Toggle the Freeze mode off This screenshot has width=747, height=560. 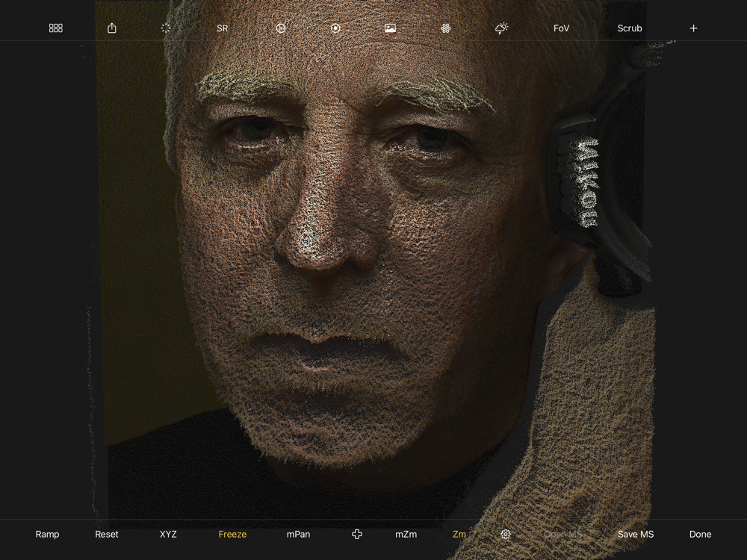point(232,535)
